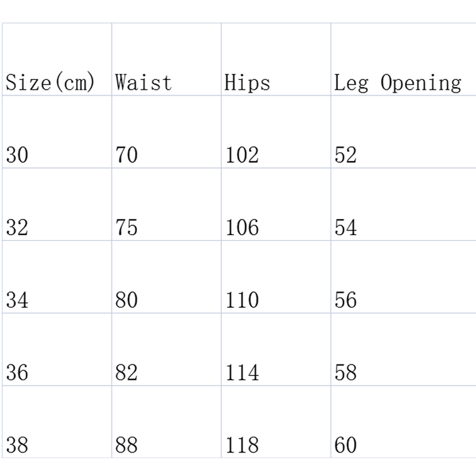Select the size 36 cell

coord(17,373)
